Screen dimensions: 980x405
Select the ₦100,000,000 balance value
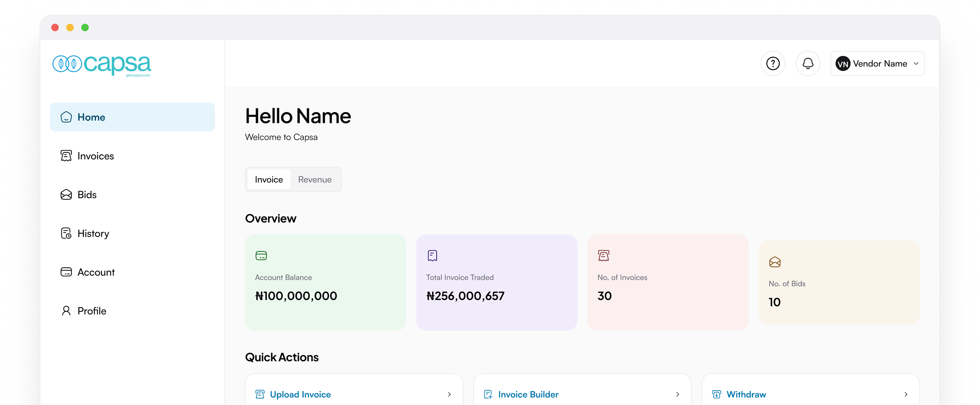(x=296, y=296)
